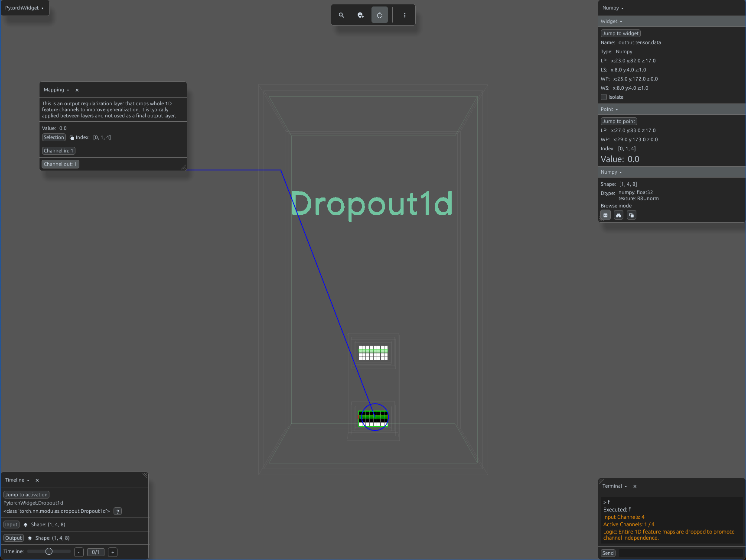Select the stacked layers browse mode icon
This screenshot has height=560, width=746.
click(632, 215)
